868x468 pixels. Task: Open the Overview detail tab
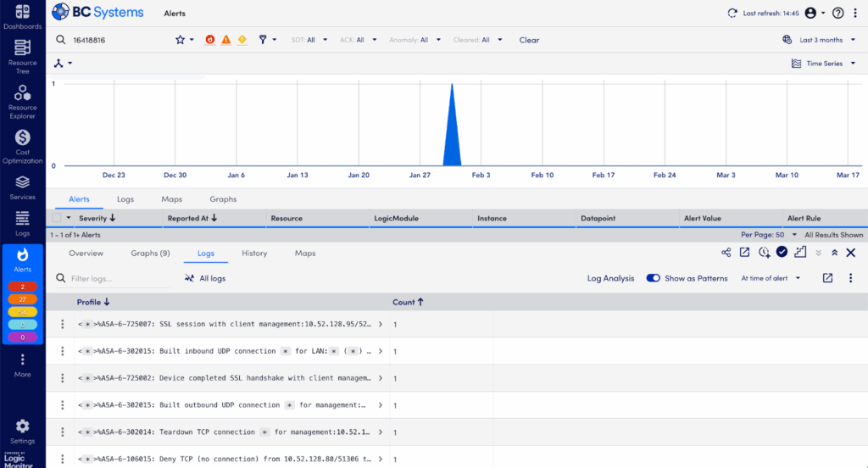click(x=86, y=253)
